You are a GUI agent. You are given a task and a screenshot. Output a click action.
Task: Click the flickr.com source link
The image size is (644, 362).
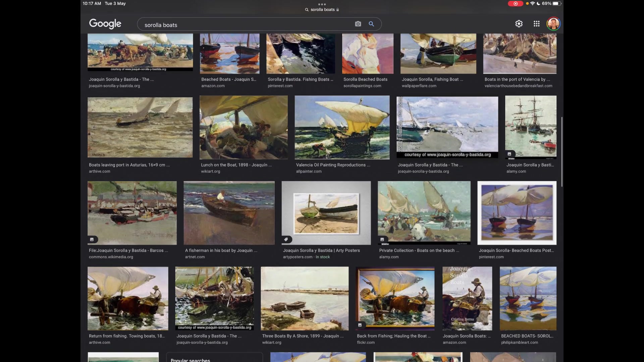[366, 342]
